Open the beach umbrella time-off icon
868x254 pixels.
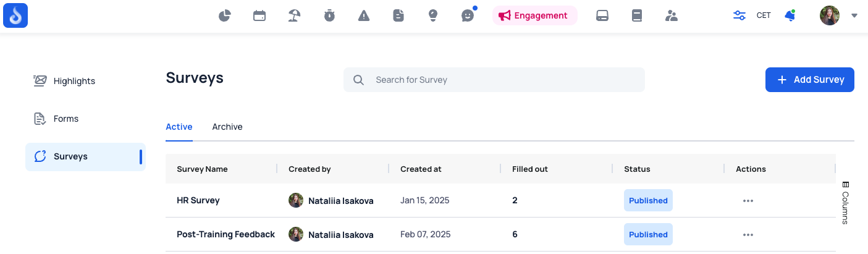pos(295,15)
